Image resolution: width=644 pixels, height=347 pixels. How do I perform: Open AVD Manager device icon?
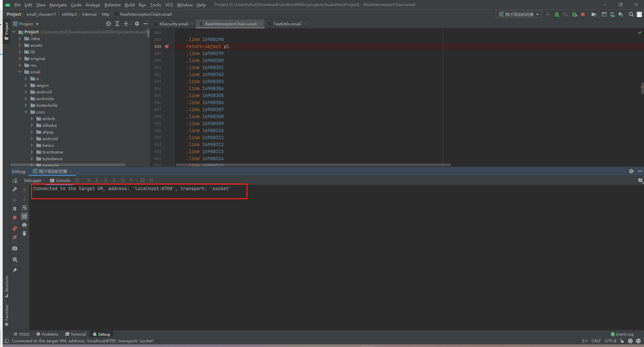coord(612,14)
